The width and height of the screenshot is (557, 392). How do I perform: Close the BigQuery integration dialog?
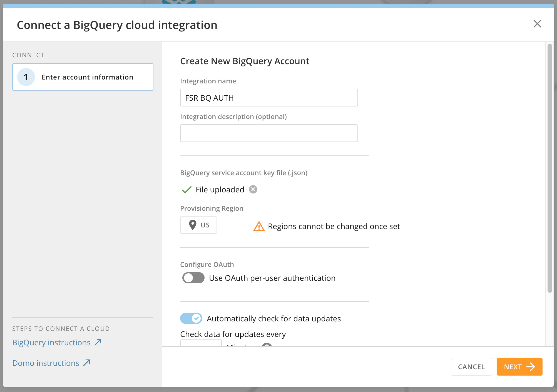point(537,24)
